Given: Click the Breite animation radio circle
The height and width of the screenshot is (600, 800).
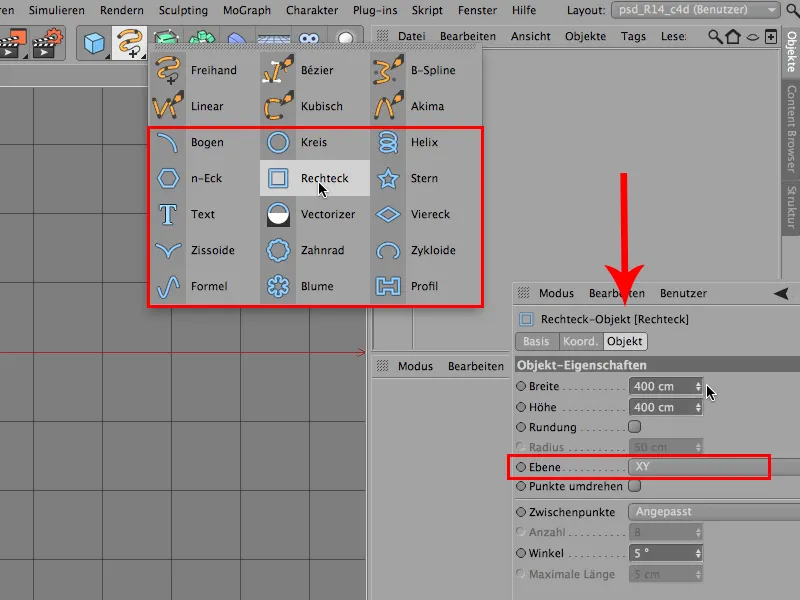Looking at the screenshot, I should 520,386.
